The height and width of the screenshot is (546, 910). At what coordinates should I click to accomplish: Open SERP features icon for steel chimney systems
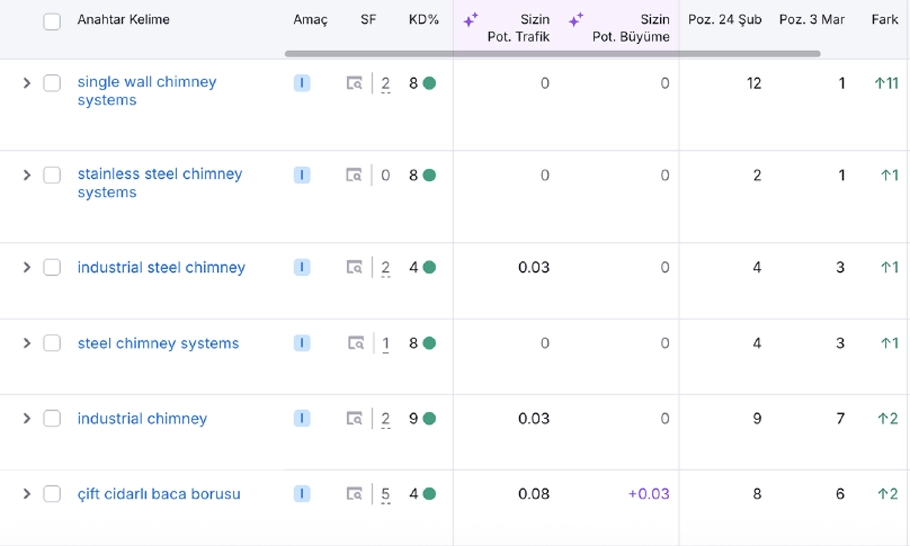point(355,344)
